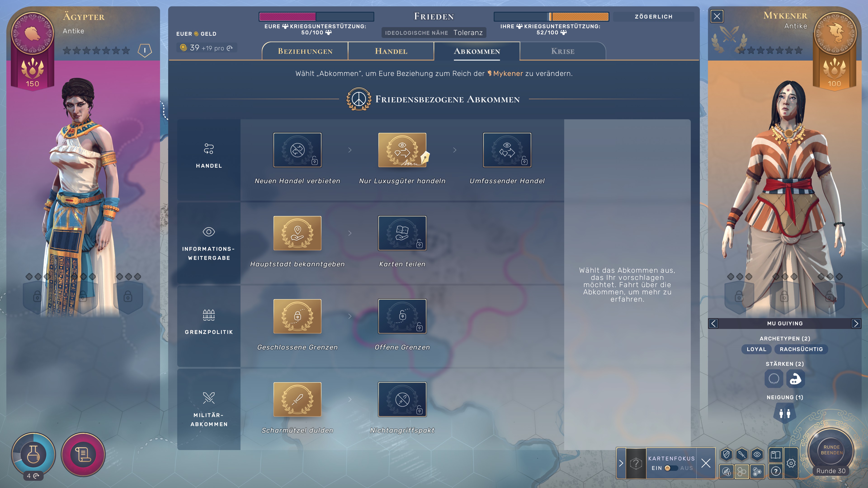Close the diplomacy screen
Viewport: 868px width, 488px height.
717,16
